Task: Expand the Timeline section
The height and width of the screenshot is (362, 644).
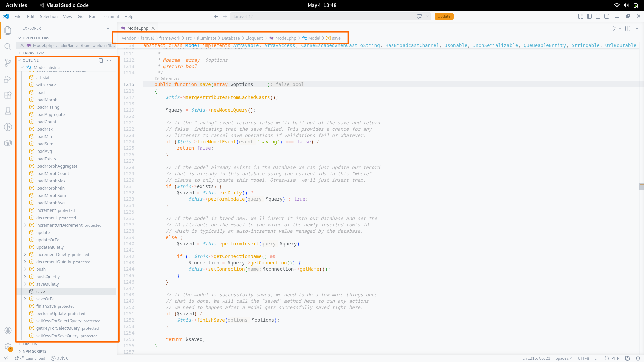Action: (x=20, y=344)
